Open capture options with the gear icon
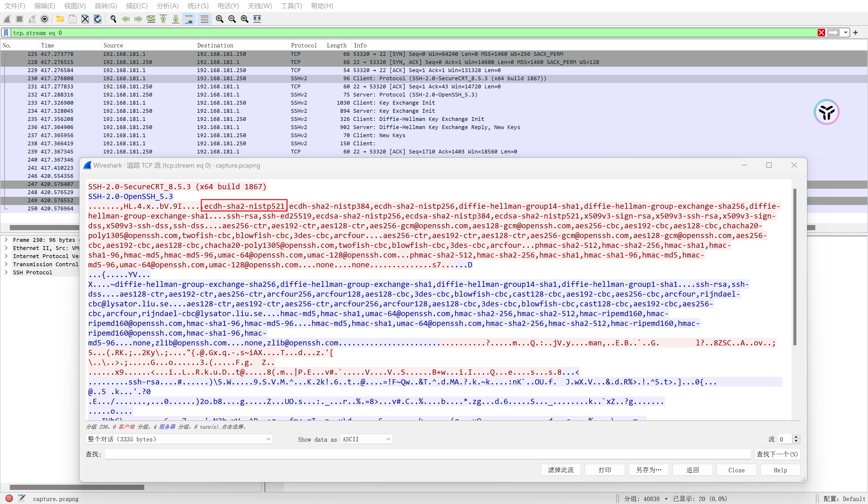 click(x=44, y=19)
